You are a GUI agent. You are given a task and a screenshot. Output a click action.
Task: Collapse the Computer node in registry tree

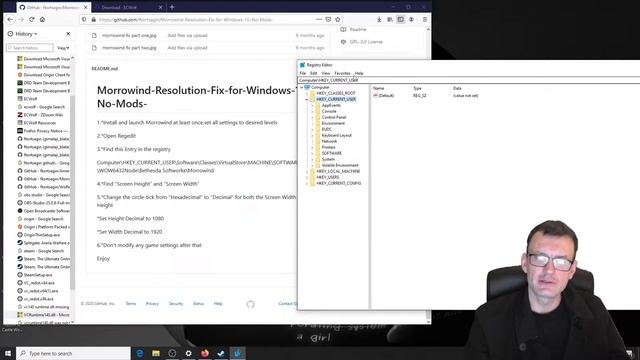[302, 87]
